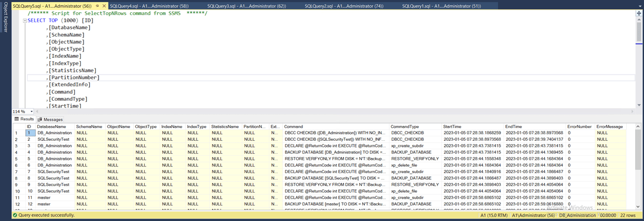Click the ErrorNumber column header

click(x=580, y=126)
